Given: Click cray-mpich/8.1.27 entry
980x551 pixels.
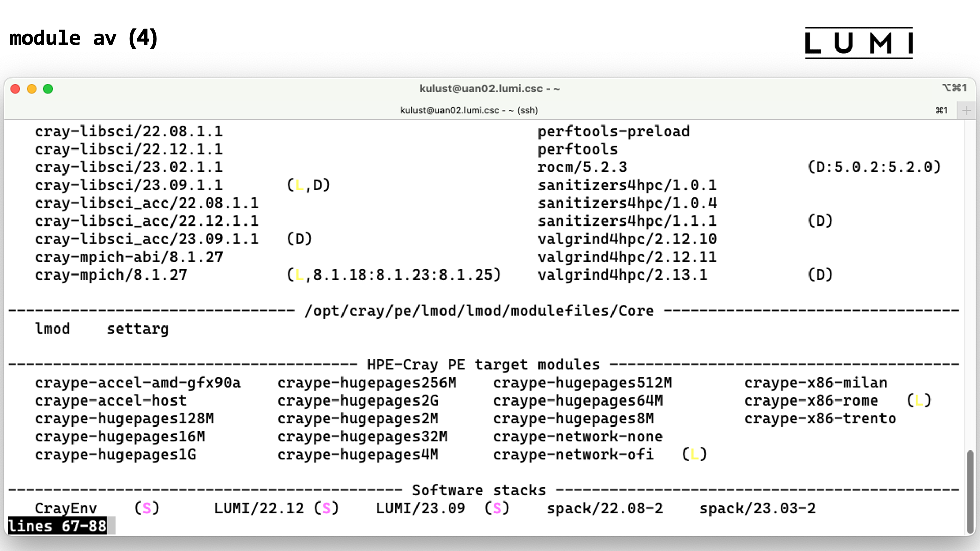Looking at the screenshot, I should [x=111, y=275].
